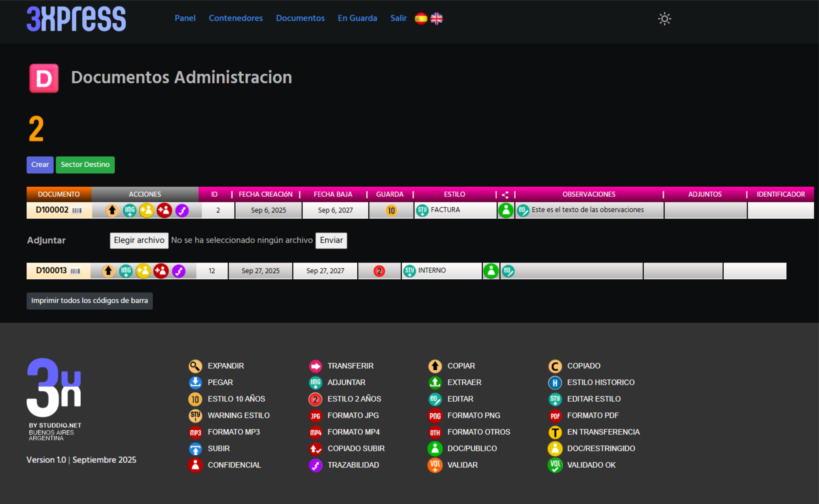Screen dimensions: 819x504
Task: Click red confidential users icon for D100013
Action: pos(161,271)
